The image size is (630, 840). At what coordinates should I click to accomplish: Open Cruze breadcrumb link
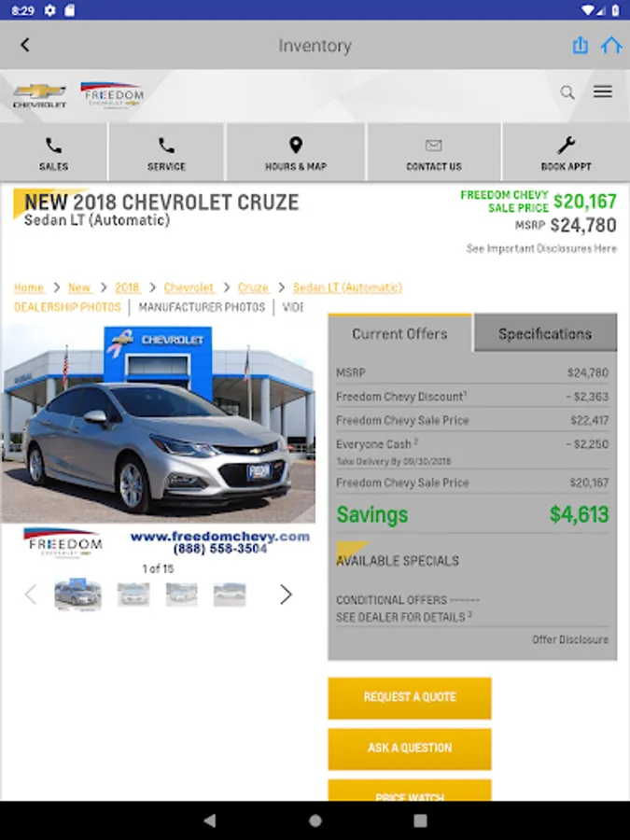[253, 287]
